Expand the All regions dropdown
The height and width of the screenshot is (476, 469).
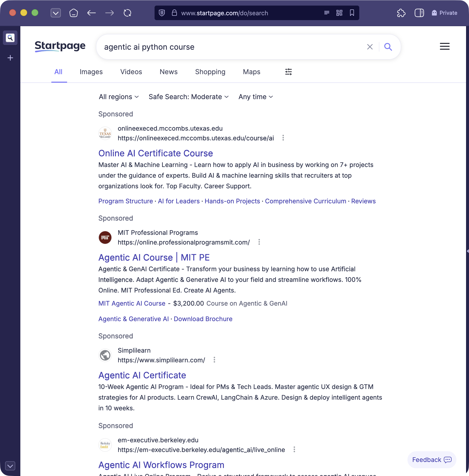click(119, 97)
